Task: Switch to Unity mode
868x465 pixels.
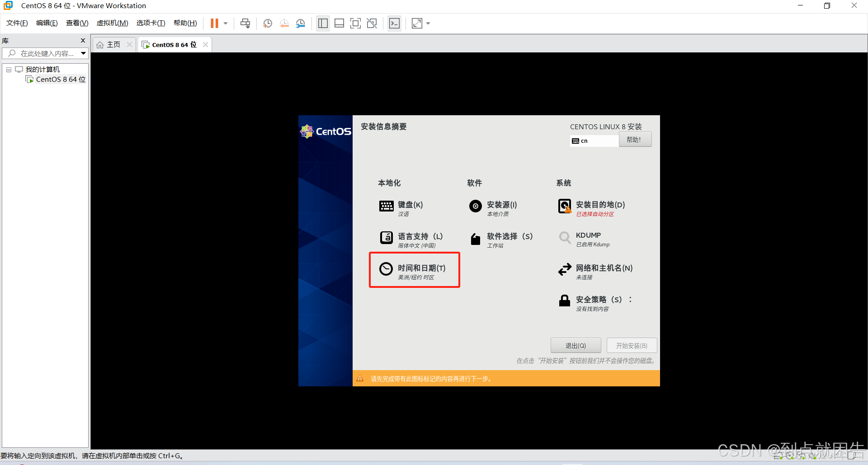Action: [372, 23]
